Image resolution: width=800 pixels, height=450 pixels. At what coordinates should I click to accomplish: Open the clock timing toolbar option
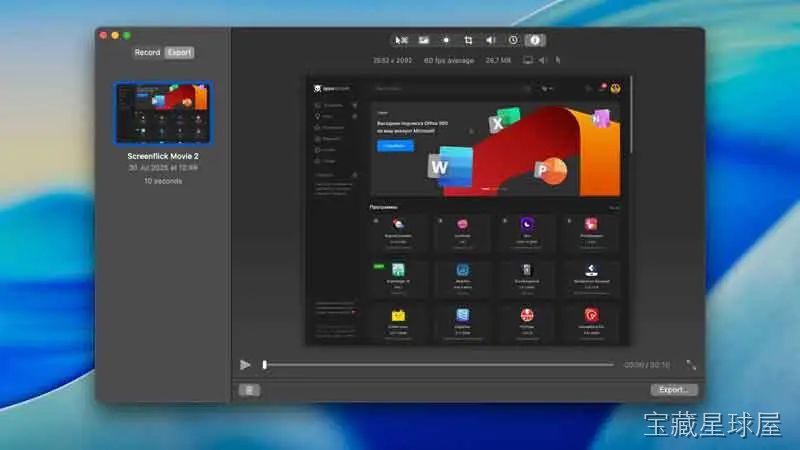tap(513, 40)
